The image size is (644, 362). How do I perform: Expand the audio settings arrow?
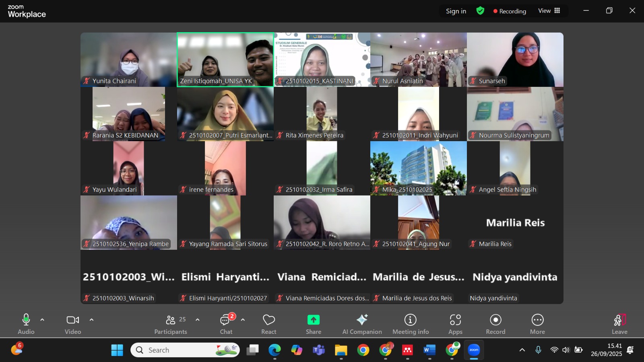coord(42,320)
